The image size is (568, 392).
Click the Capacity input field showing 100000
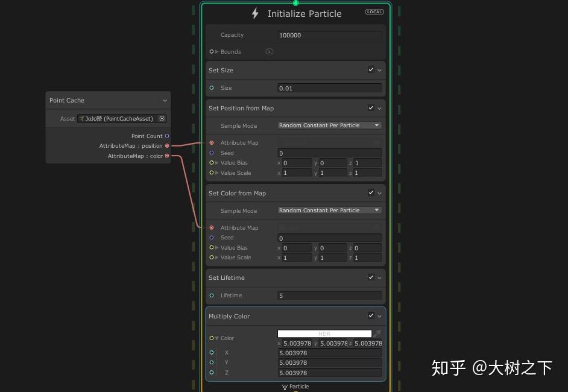pyautogui.click(x=329, y=35)
